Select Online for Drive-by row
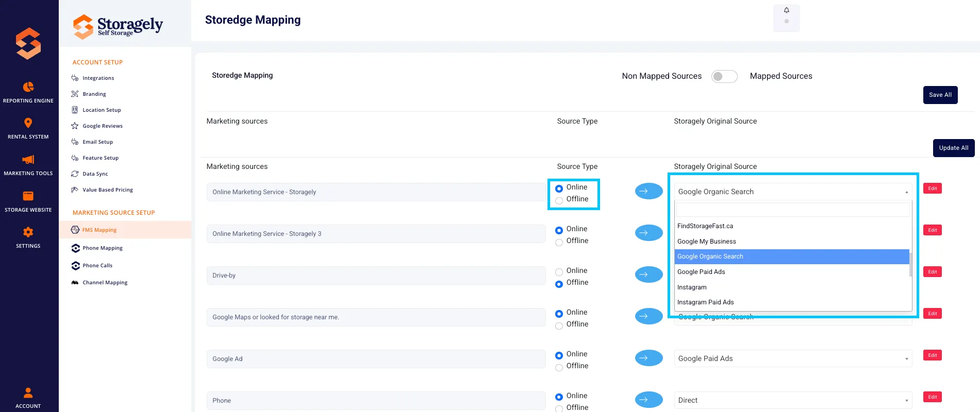The height and width of the screenshot is (412, 980). (x=559, y=272)
